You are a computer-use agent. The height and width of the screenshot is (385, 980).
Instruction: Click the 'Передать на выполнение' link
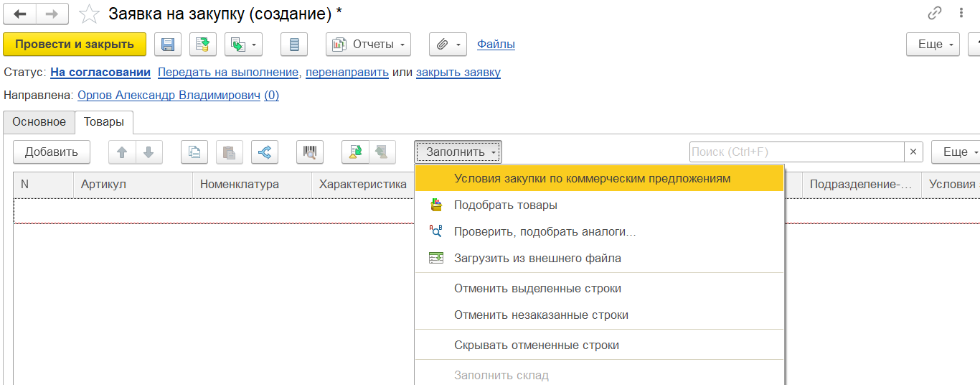pos(227,73)
